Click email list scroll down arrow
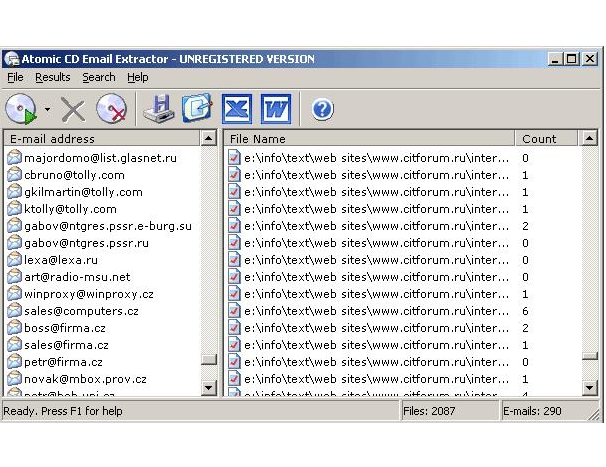Screen dimensions: 606x467 (x=209, y=387)
